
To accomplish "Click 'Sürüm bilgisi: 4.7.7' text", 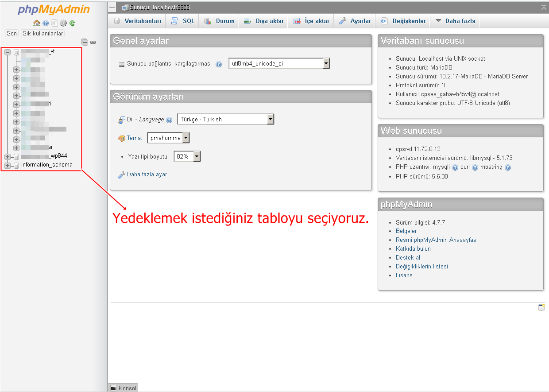I will (421, 222).
